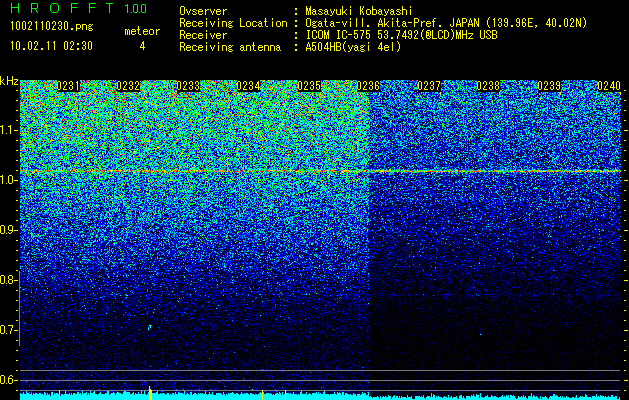Click the 0238 time marker
The width and height of the screenshot is (629, 400).
[489, 86]
